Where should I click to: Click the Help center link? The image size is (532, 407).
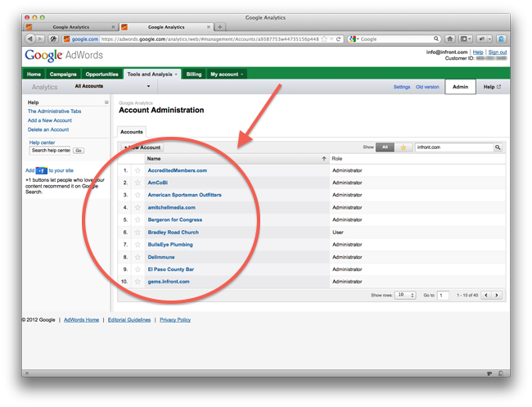click(x=42, y=142)
